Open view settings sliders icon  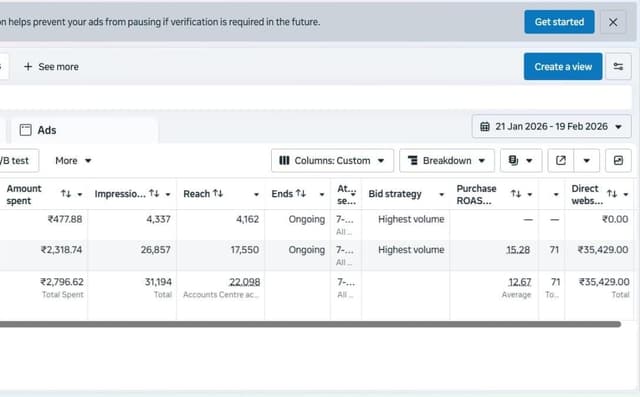[x=618, y=67]
